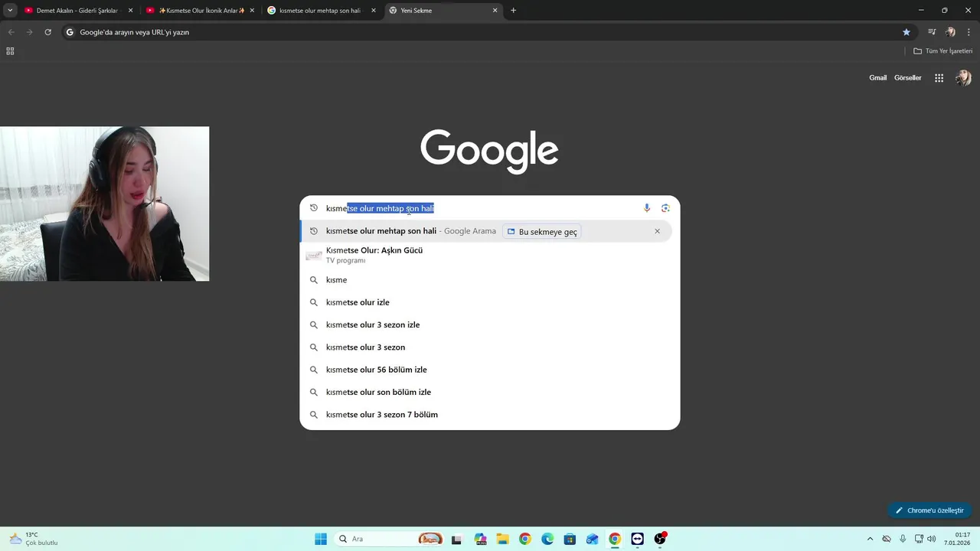
Task: Open Microsoft Edge from taskbar
Action: [547, 539]
